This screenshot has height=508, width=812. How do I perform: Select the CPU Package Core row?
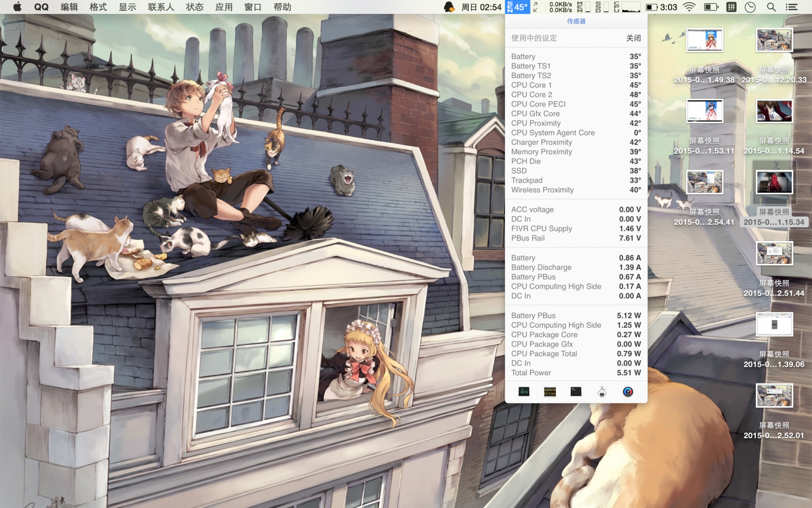coord(576,335)
